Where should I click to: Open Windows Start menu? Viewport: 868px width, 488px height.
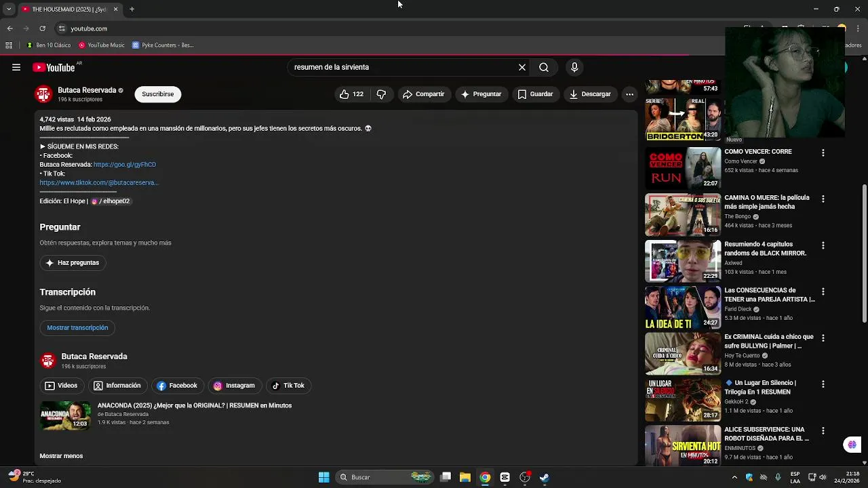pyautogui.click(x=324, y=477)
